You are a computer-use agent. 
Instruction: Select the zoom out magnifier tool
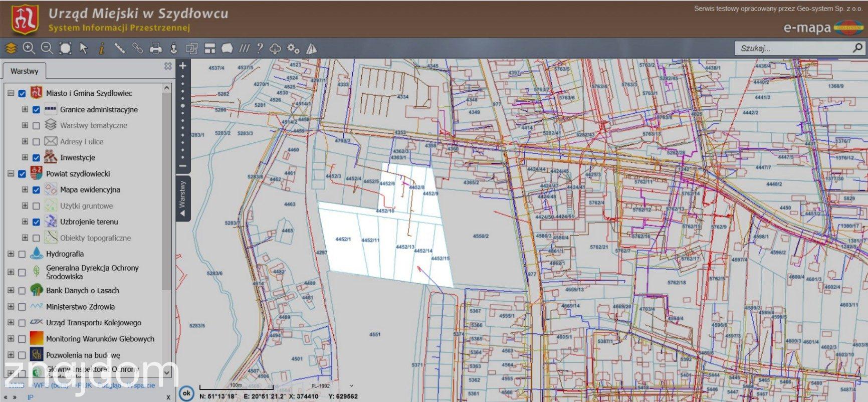pyautogui.click(x=47, y=48)
